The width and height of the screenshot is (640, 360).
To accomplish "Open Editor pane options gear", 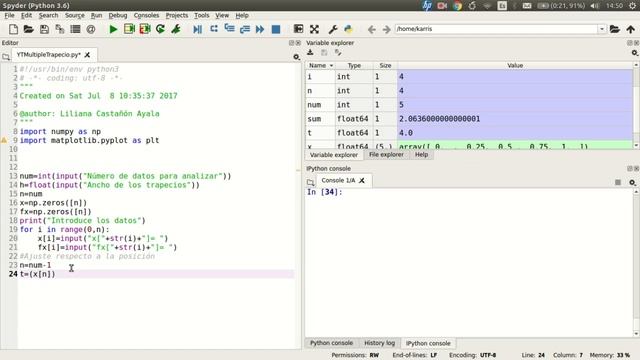I will pos(297,57).
